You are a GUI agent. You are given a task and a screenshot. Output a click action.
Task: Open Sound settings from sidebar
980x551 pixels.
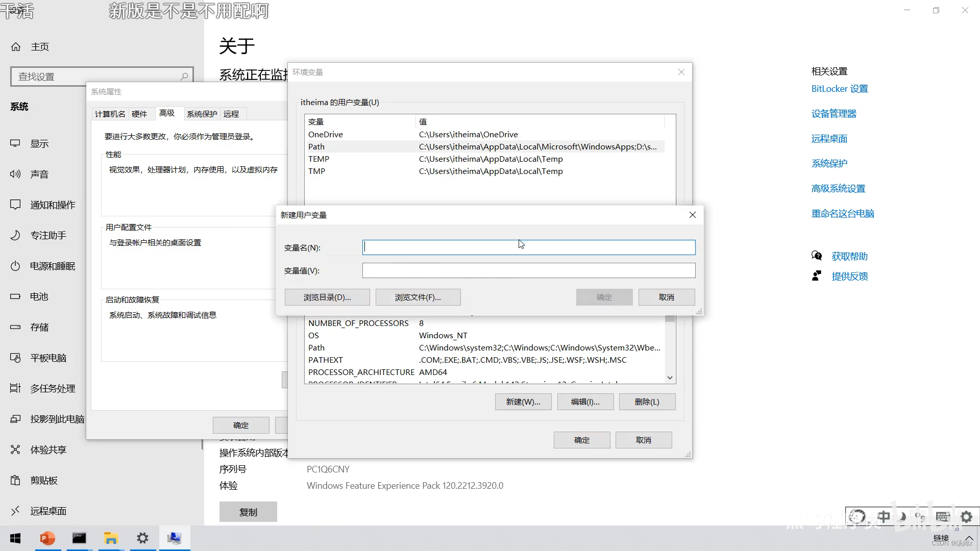[39, 174]
